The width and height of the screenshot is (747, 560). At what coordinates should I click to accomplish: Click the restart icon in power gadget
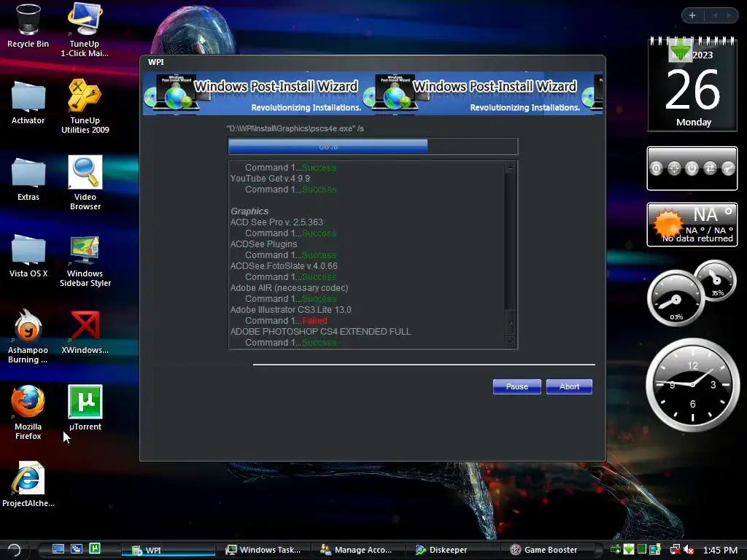coord(674,168)
